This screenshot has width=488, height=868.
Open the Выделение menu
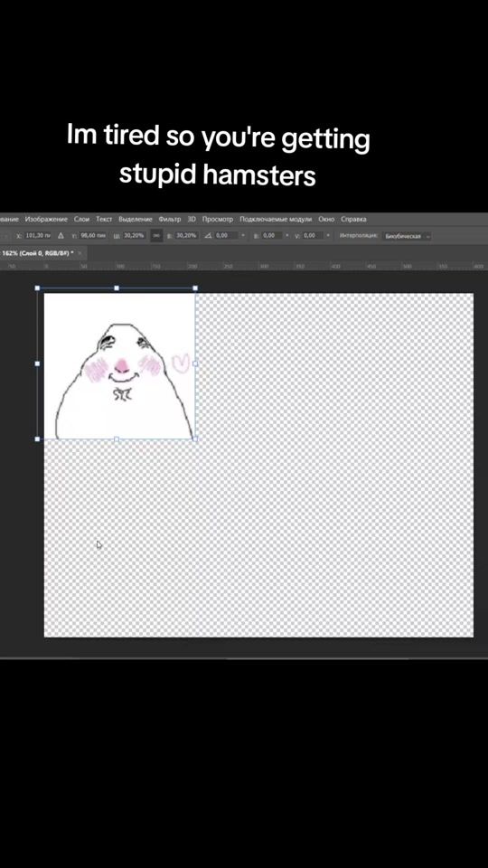coord(135,219)
